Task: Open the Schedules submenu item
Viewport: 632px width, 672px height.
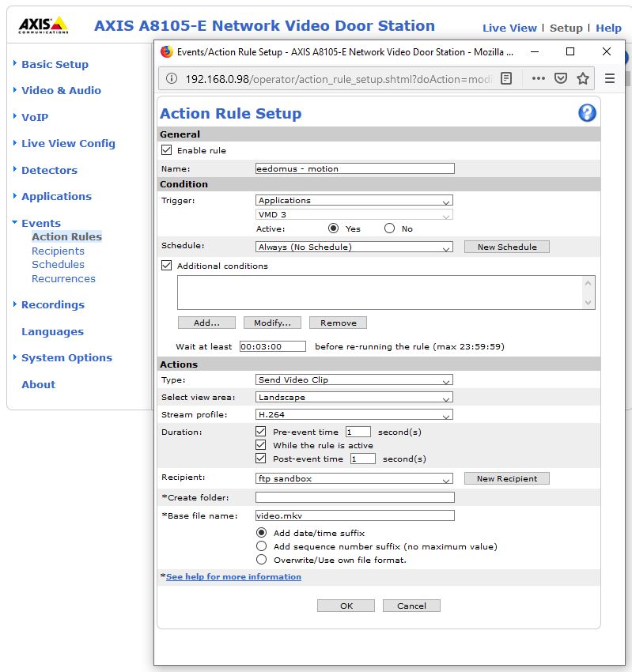Action: [58, 264]
